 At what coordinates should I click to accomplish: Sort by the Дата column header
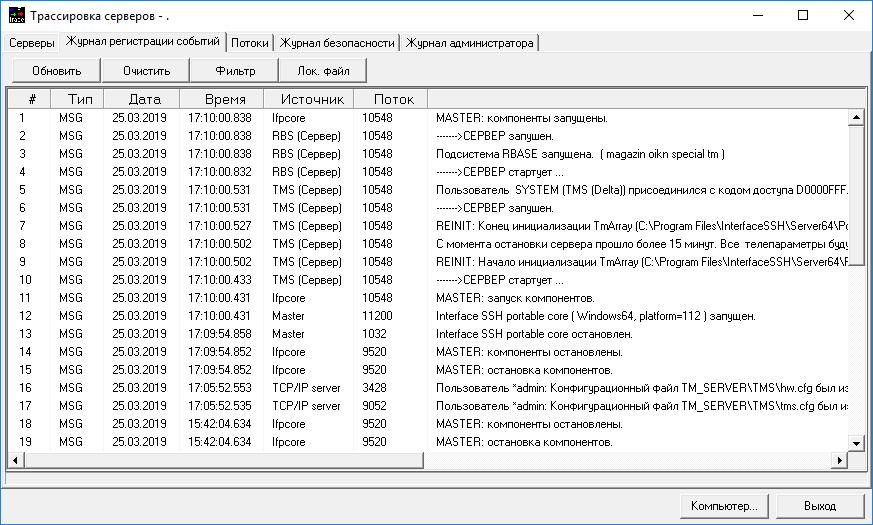point(144,99)
